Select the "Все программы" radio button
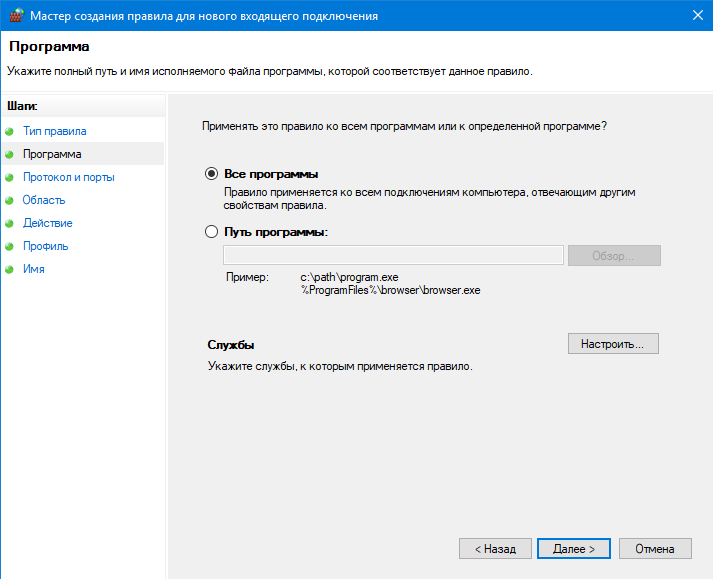This screenshot has width=713, height=579. click(211, 174)
